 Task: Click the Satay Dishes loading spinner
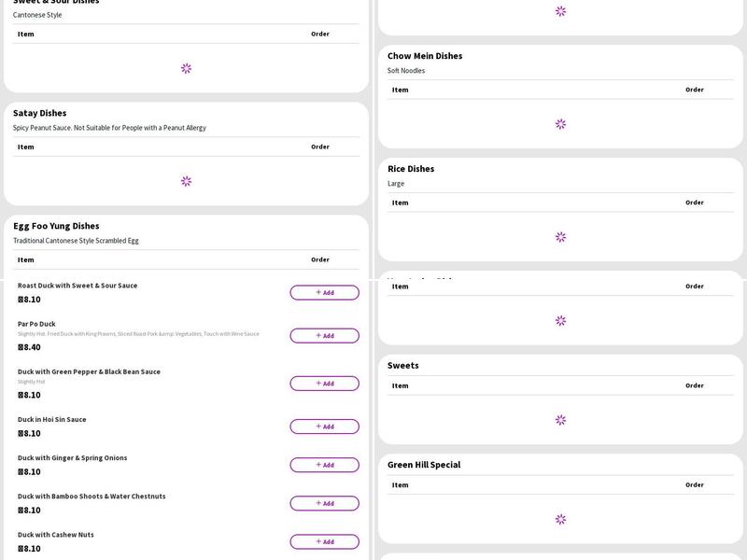point(186,181)
